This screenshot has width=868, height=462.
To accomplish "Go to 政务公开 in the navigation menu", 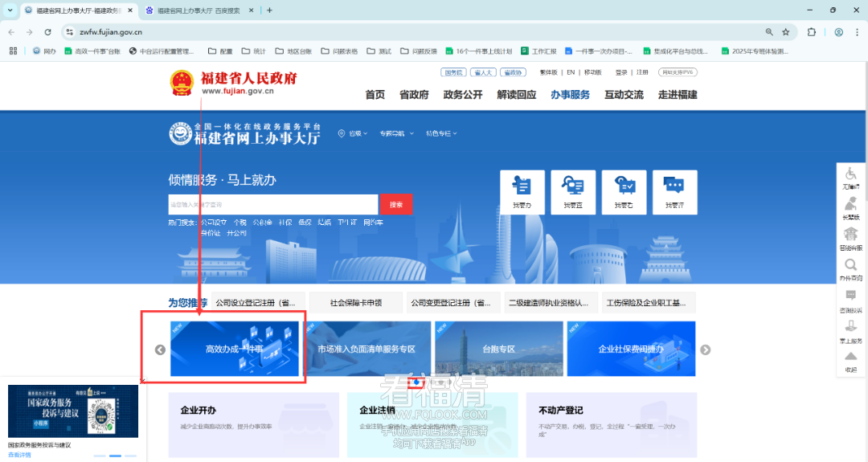I will [x=463, y=95].
